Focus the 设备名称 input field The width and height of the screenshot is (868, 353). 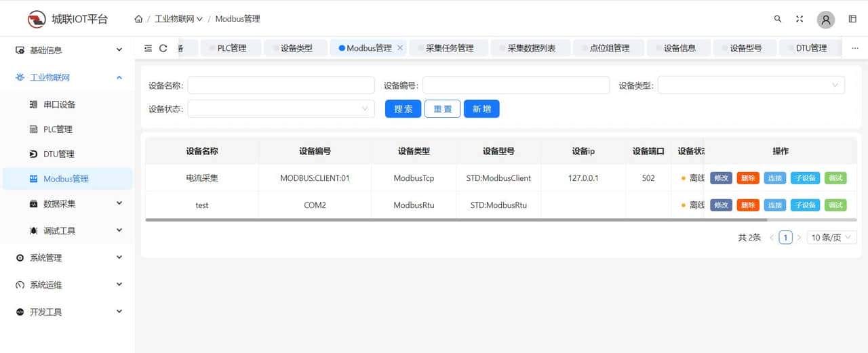(x=281, y=85)
